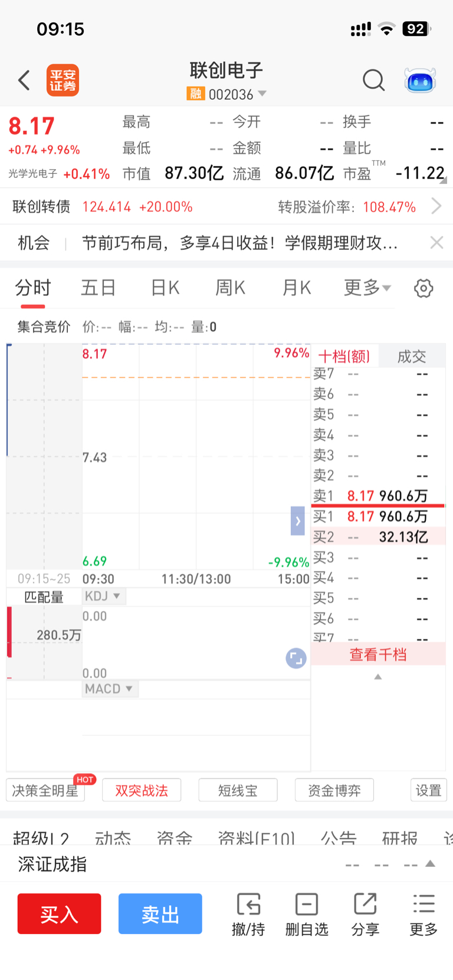Viewport: 453px width, 980px height.
Task: Tap the 深证成指 index label
Action: [52, 864]
